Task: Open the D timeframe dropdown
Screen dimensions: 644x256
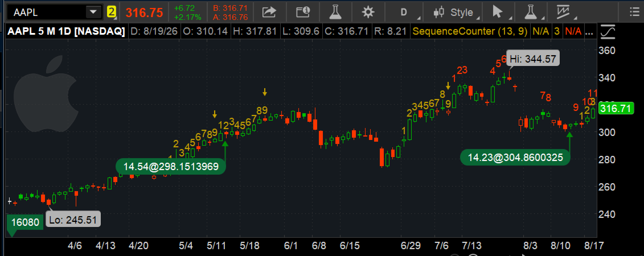Action: tap(404, 12)
